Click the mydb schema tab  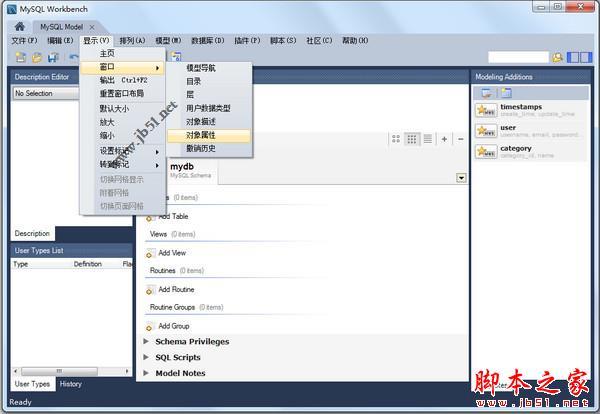[x=191, y=170]
